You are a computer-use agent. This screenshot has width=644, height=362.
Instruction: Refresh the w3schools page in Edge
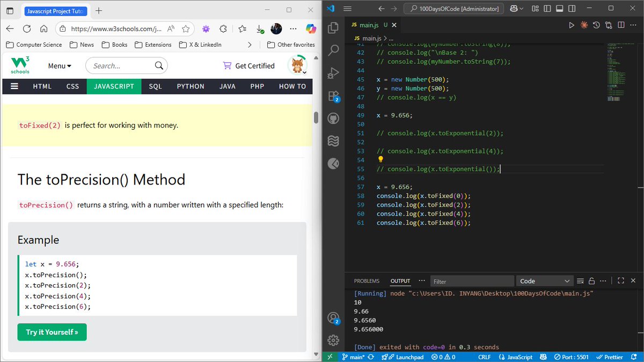[27, 29]
